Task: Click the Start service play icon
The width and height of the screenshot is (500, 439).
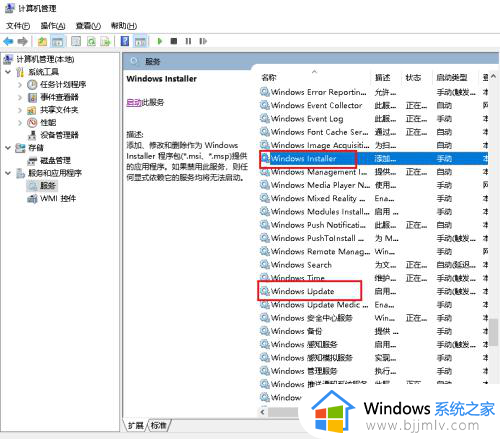Action: pos(160,41)
